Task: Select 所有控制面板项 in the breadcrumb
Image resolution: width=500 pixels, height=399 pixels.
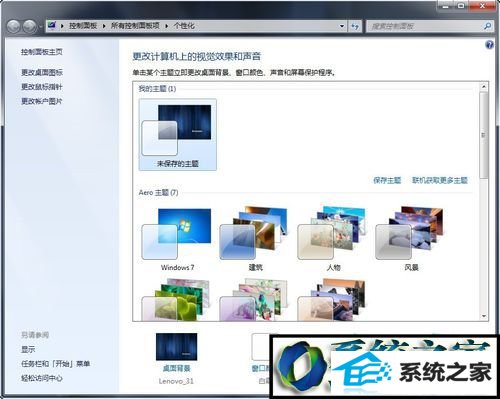Action: 135,26
